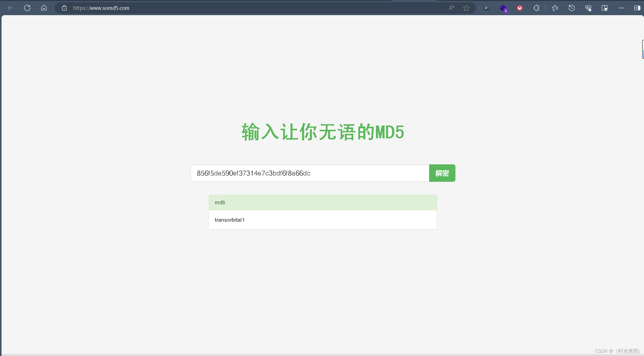Click the address bar URL www.somd5.com
This screenshot has height=356, width=644.
point(101,8)
